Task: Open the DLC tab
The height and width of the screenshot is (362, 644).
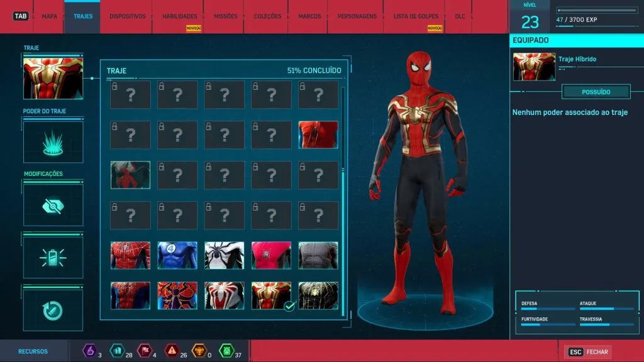Action: click(460, 16)
